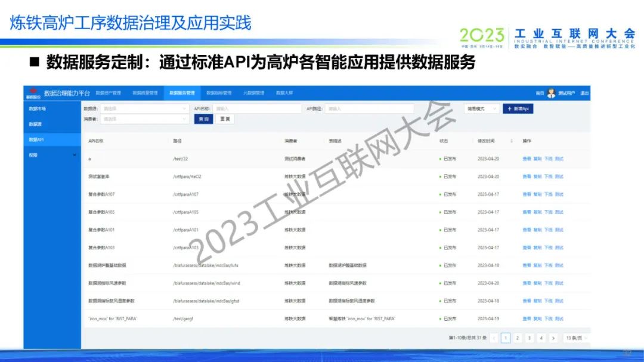This screenshot has height=362, width=644.
Task: Open the 简易模式 mode dropdown
Action: coord(482,109)
